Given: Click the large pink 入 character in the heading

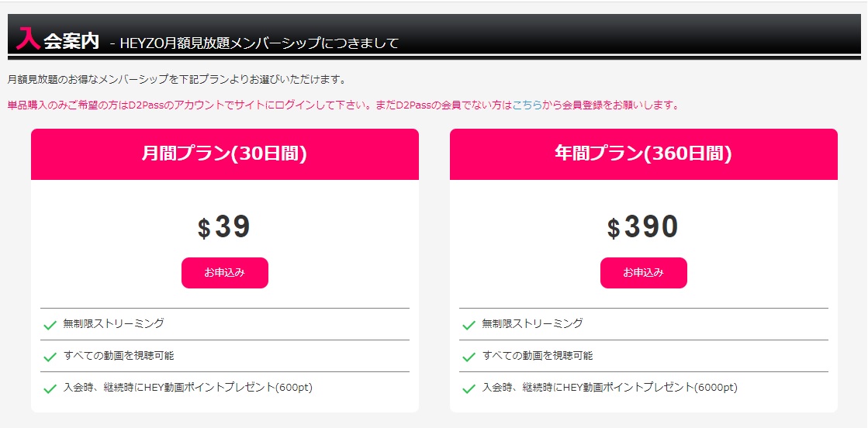Looking at the screenshot, I should coord(28,38).
